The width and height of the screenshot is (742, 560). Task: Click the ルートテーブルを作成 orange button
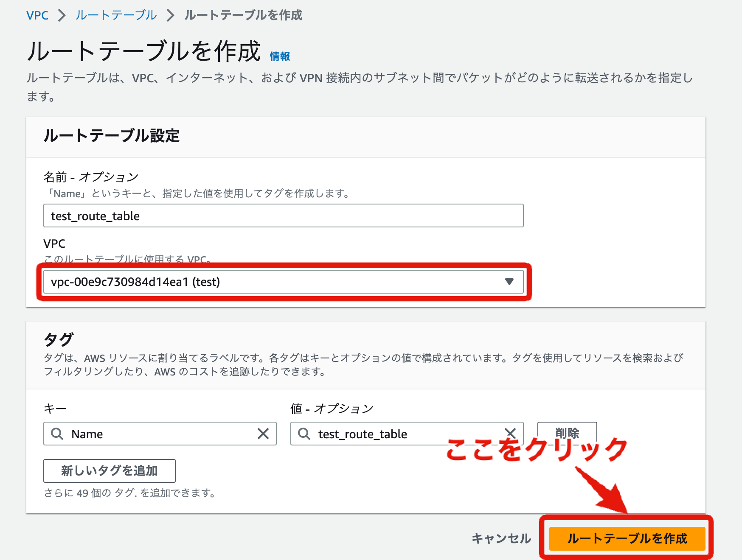[627, 538]
